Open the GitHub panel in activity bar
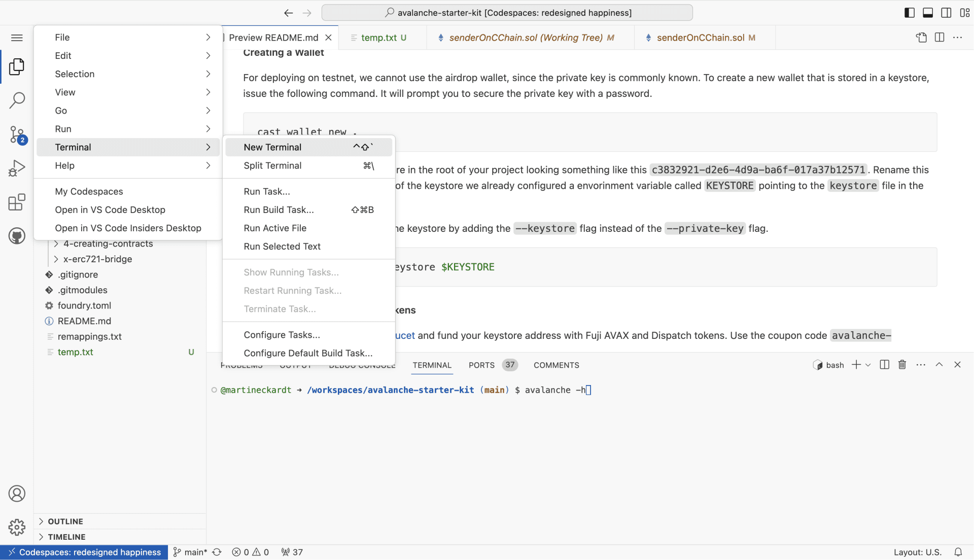 point(17,236)
